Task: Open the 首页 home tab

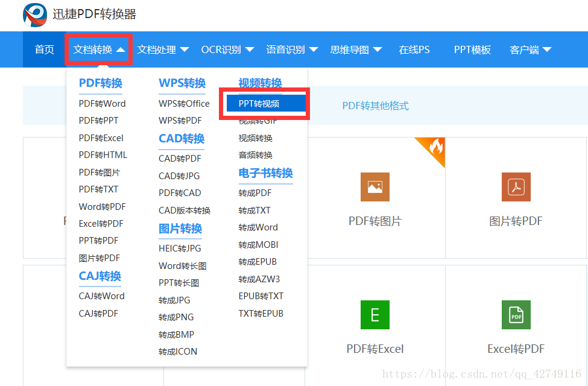Action: [x=44, y=49]
